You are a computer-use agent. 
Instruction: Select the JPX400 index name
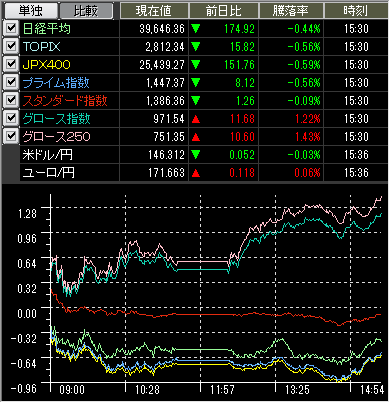point(46,65)
